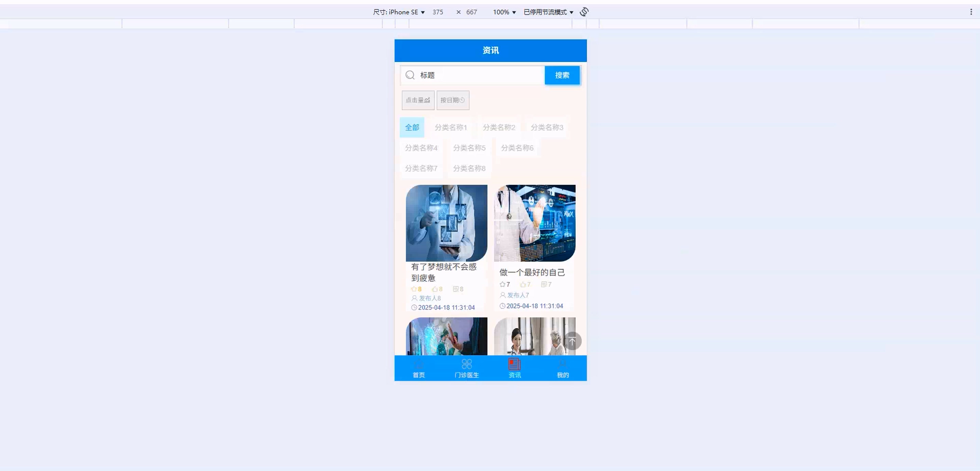
Task: Click the rotate device icon in toolbar
Action: 584,12
